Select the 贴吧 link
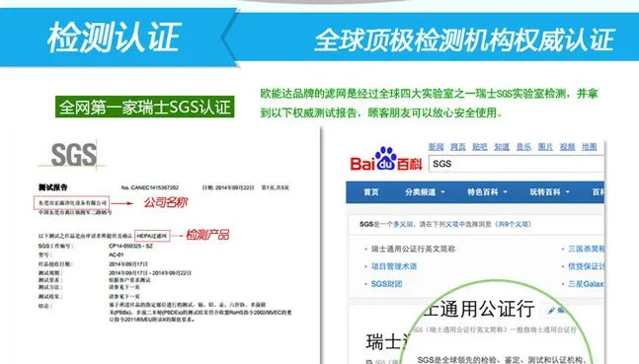639x364 pixels. 480,147
